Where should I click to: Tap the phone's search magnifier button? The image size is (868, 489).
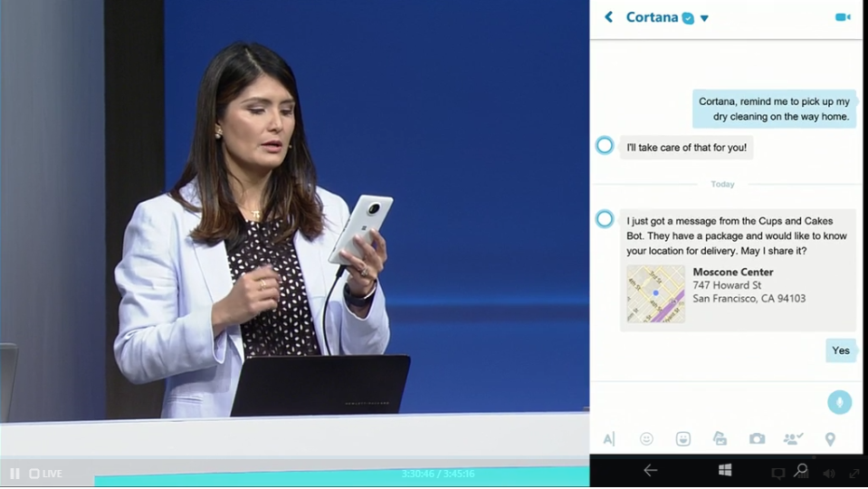pos(801,471)
